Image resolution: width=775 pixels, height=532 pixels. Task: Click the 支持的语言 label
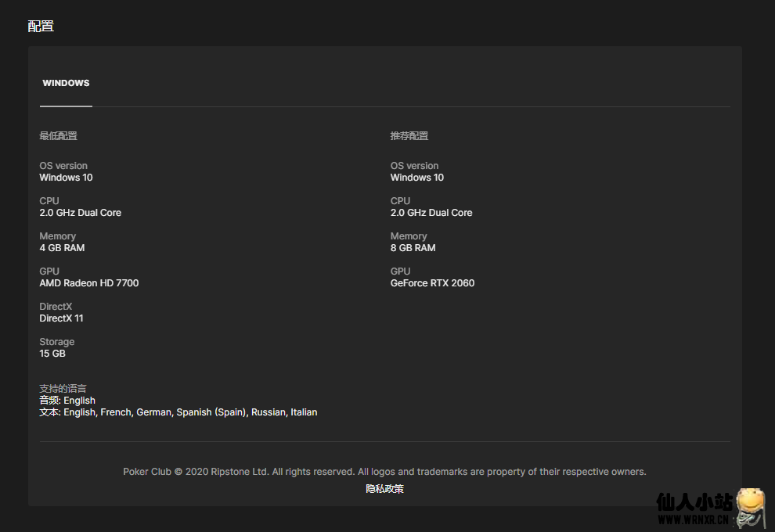[x=63, y=389]
